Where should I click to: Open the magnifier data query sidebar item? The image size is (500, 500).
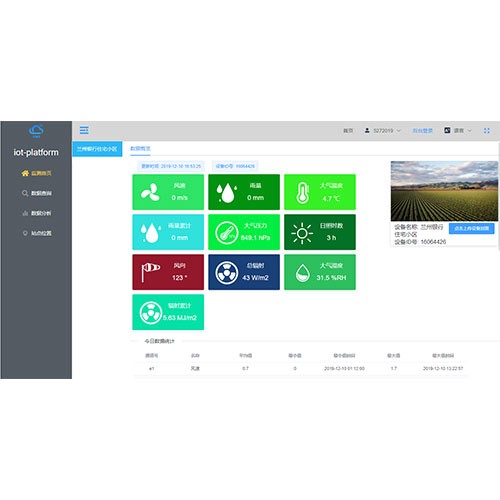(36, 193)
